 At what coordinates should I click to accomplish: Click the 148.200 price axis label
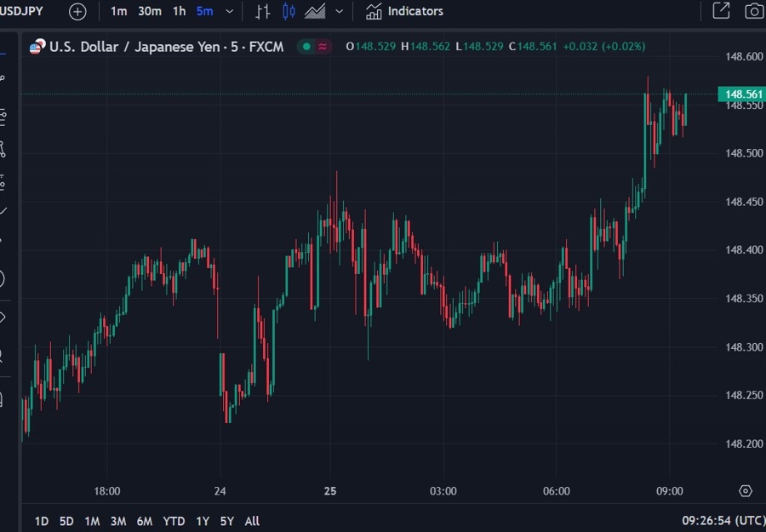coord(744,444)
